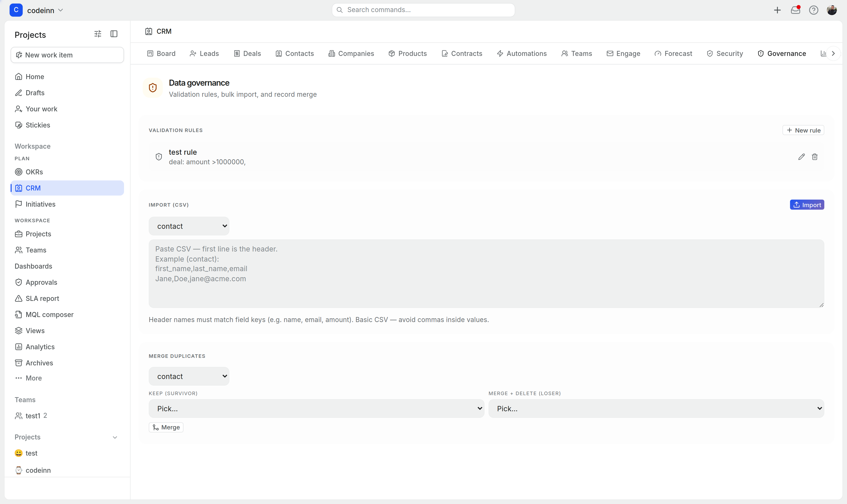
Task: Open the user avatar menu
Action: (x=832, y=10)
